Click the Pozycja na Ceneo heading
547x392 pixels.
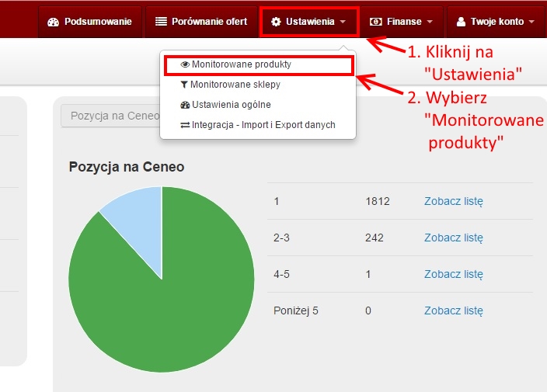[127, 167]
